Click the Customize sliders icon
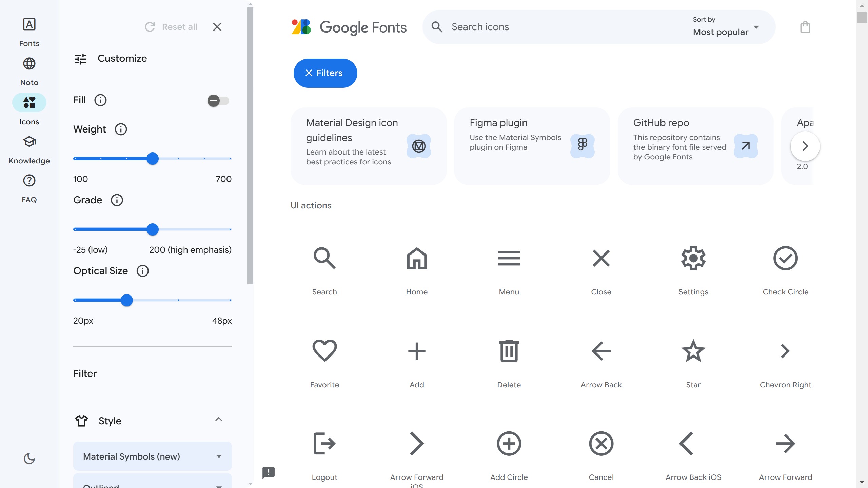 (81, 59)
